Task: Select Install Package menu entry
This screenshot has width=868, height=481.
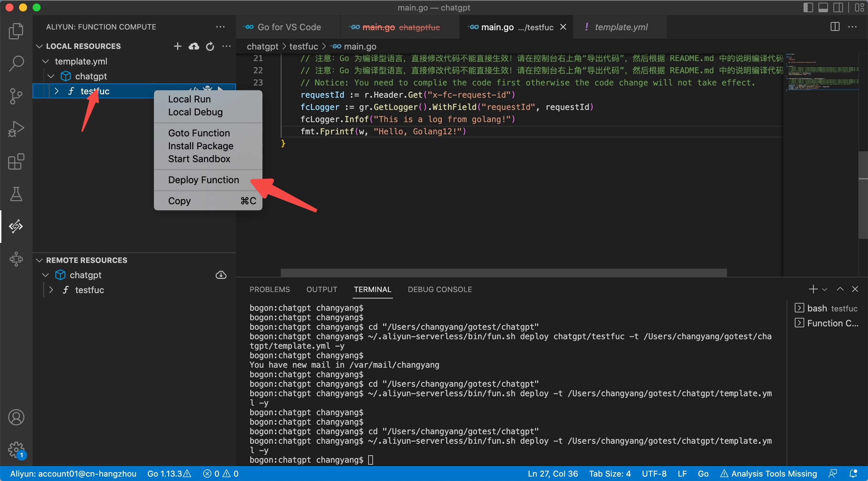Action: pyautogui.click(x=208, y=146)
